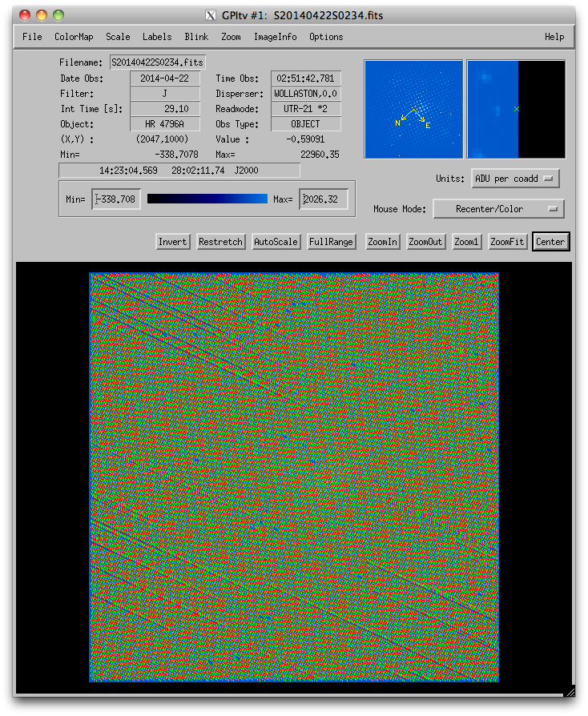Click the overview thumbnail with compass arrows
Viewport: 588px width, 716px height.
tap(413, 109)
